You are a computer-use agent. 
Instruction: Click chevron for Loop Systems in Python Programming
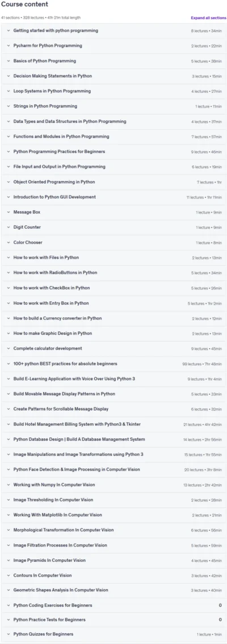(x=8, y=91)
